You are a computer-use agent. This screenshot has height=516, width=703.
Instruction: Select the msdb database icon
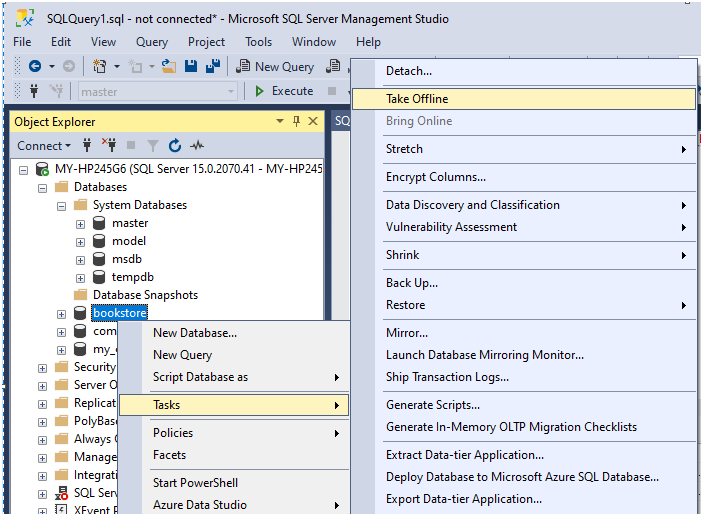[99, 259]
